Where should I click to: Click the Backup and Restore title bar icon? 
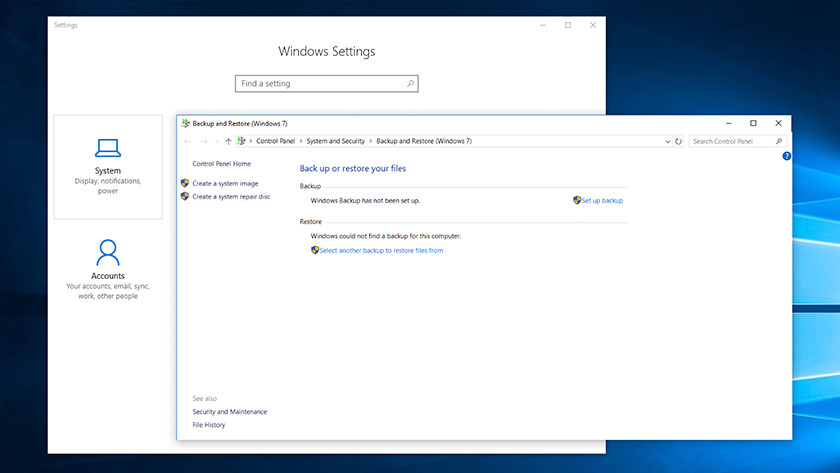(185, 123)
